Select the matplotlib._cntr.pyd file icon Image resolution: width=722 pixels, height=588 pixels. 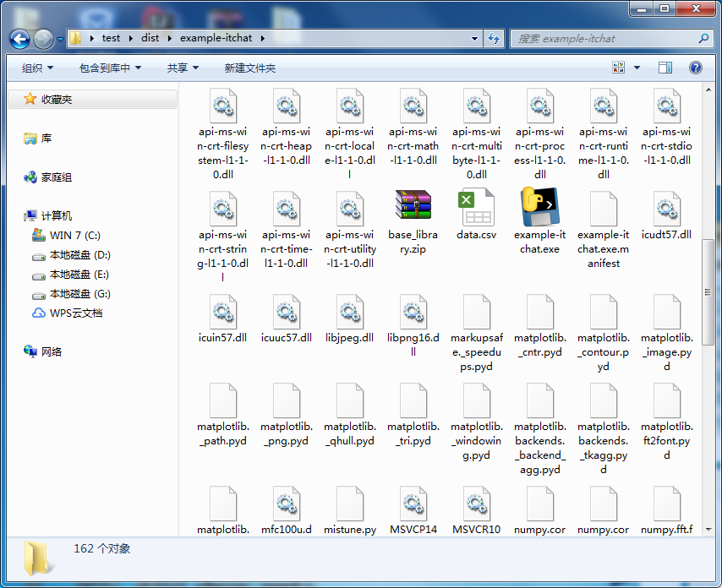point(539,312)
